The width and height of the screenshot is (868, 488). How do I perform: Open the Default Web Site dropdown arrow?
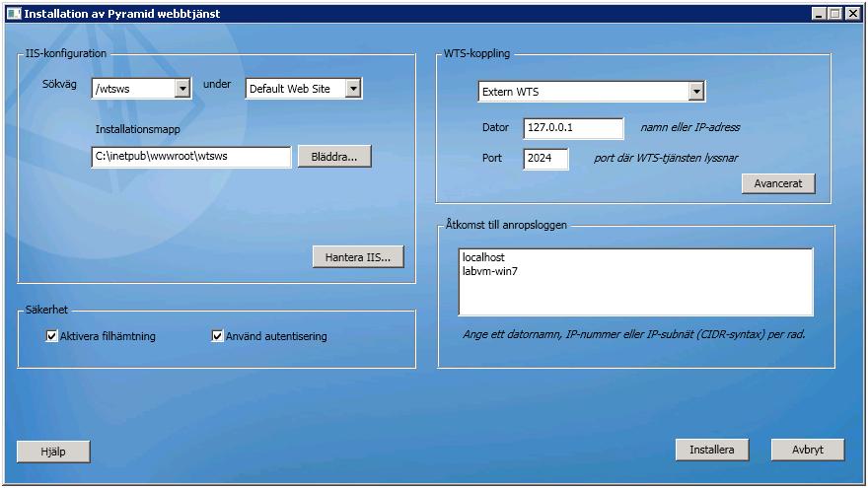tap(353, 89)
